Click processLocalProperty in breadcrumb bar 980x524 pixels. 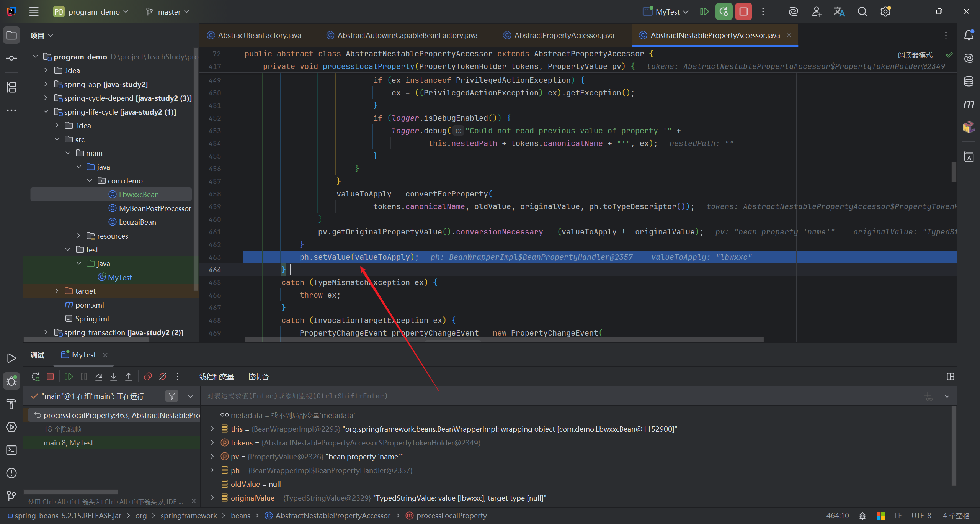pyautogui.click(x=451, y=516)
